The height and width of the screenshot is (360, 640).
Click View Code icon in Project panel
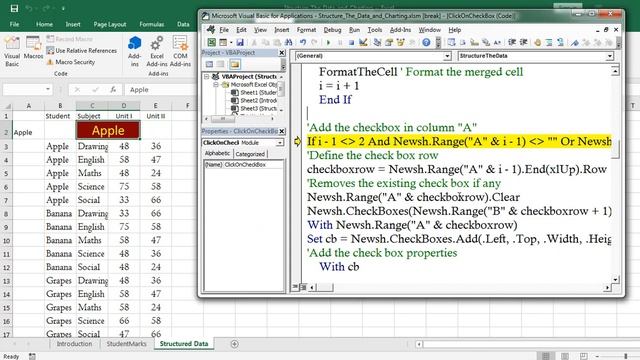point(209,64)
